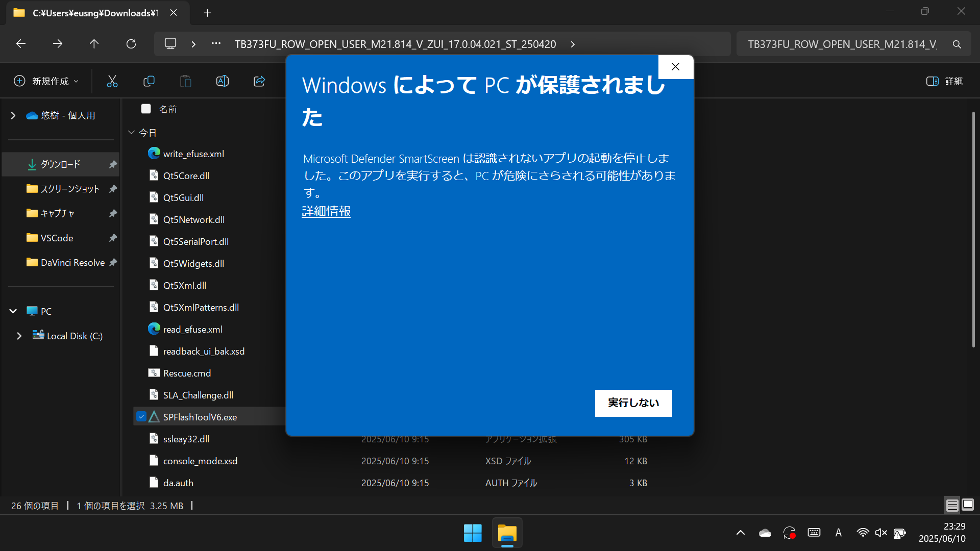This screenshot has height=551, width=980.
Task: Click the file list vertical scrollbar
Action: (973, 230)
